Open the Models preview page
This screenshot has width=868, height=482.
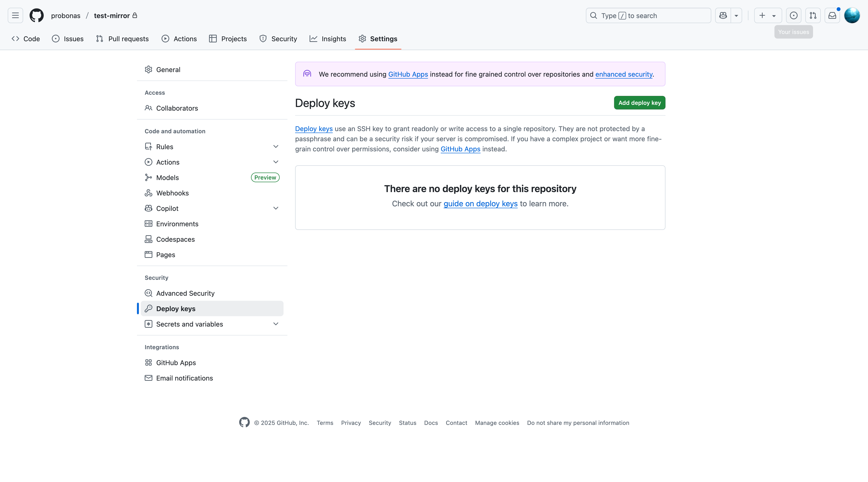pyautogui.click(x=168, y=178)
